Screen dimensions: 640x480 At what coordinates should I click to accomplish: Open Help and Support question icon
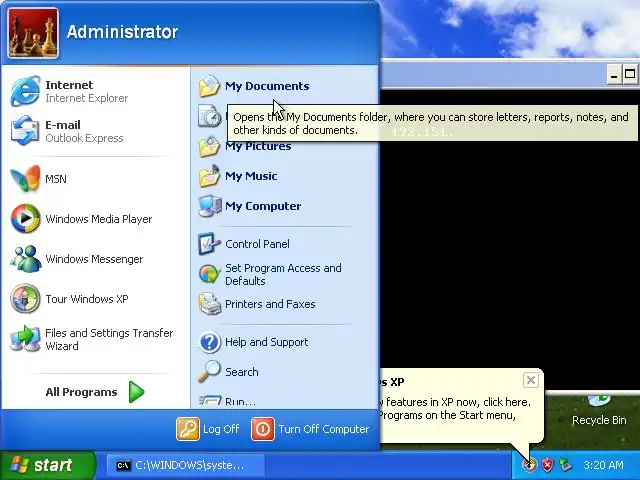pyautogui.click(x=210, y=342)
